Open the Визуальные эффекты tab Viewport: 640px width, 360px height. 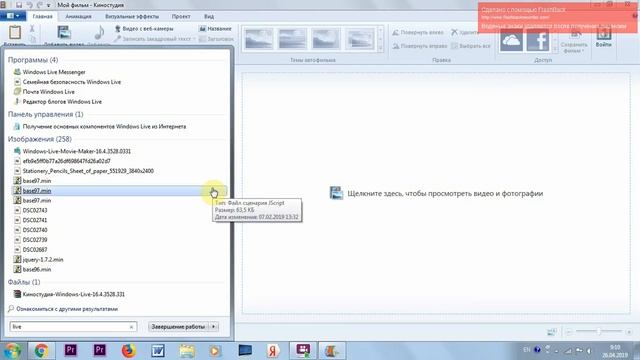[132, 17]
